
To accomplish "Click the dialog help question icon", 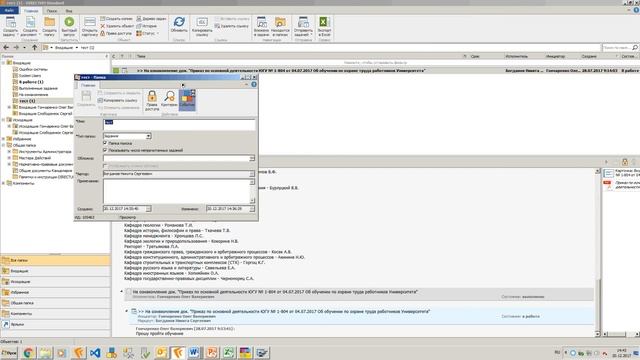I will (x=254, y=84).
